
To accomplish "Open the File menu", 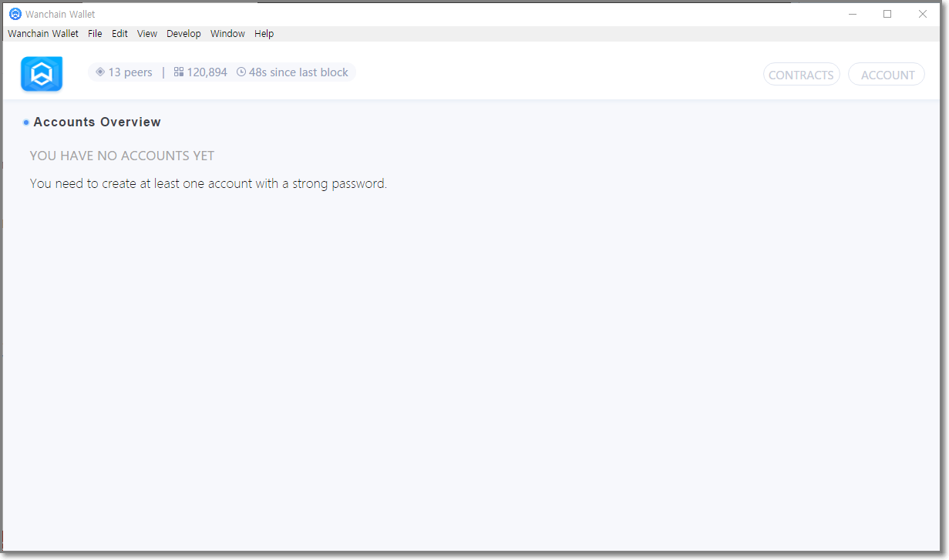I will tap(95, 34).
